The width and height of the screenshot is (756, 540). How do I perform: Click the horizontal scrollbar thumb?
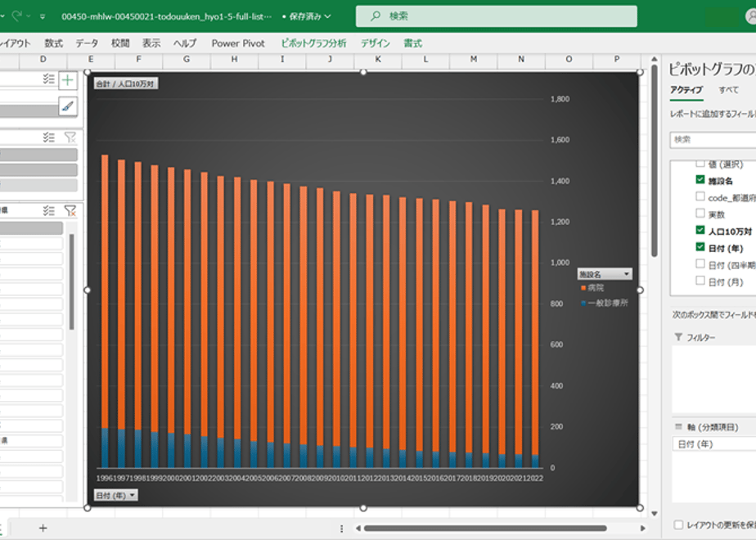coord(485,529)
